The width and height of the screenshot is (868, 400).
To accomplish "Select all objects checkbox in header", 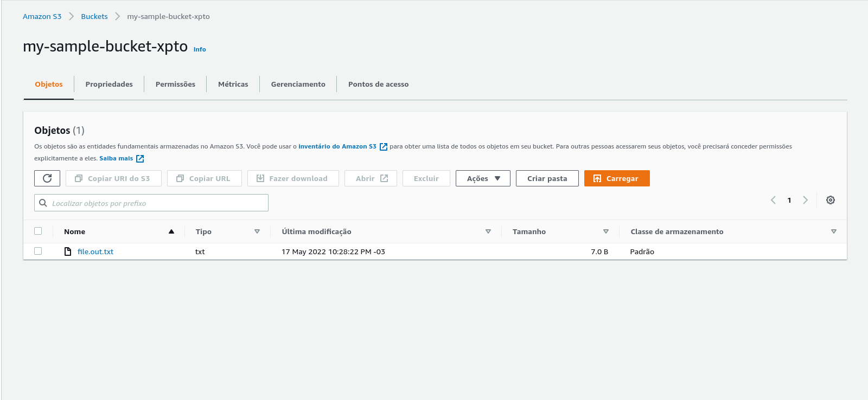I will pyautogui.click(x=38, y=231).
